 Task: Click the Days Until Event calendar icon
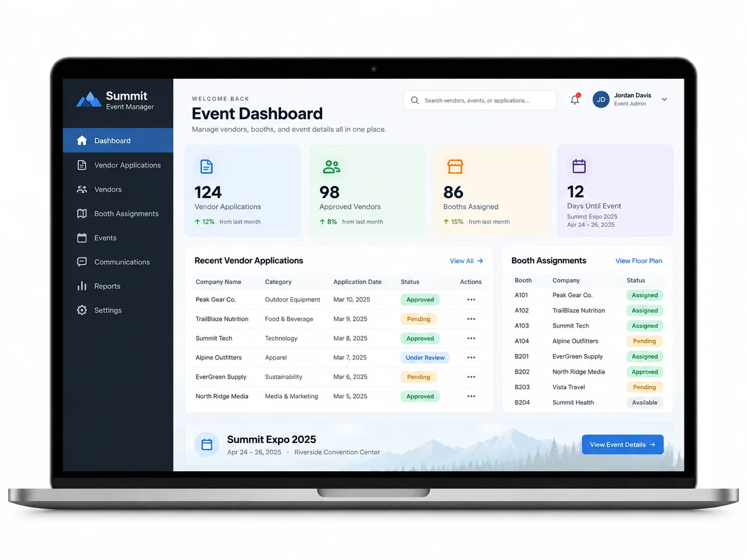click(579, 166)
